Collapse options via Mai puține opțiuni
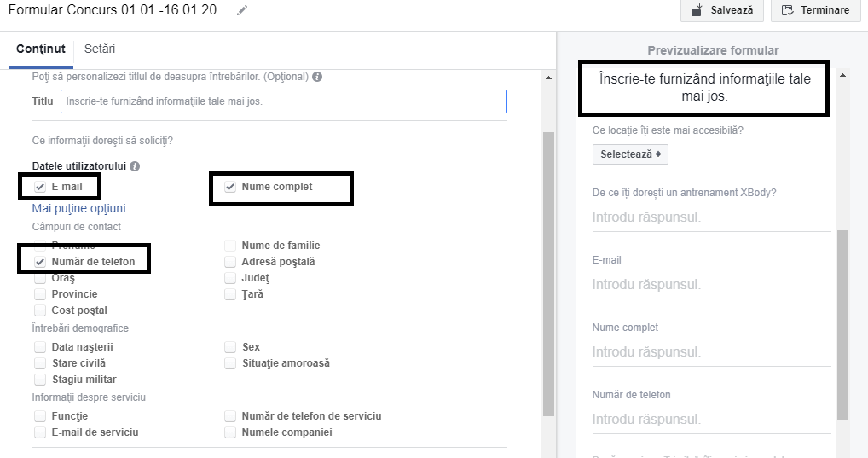Viewport: 868px width, 458px height. 78,208
